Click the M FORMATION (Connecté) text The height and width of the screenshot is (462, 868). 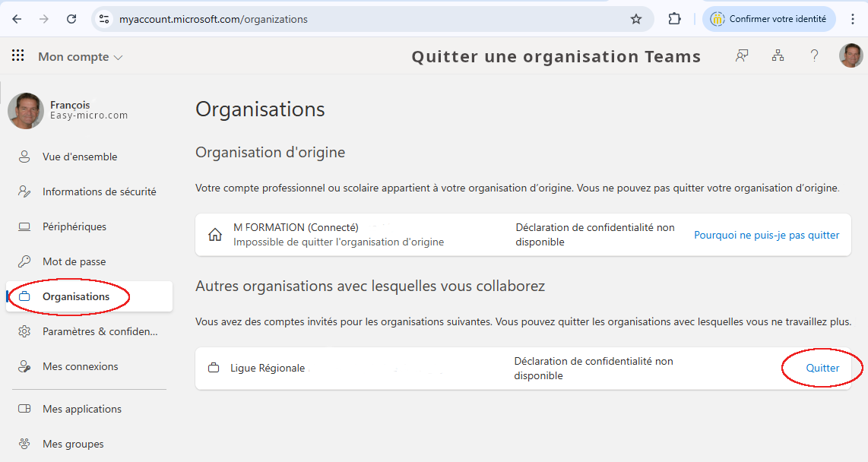coord(296,227)
